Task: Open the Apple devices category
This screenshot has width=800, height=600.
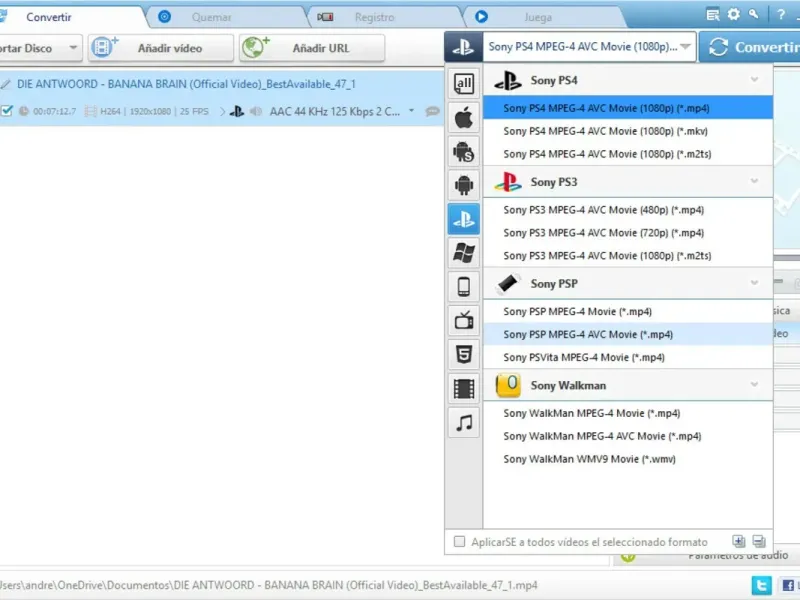Action: click(x=463, y=118)
